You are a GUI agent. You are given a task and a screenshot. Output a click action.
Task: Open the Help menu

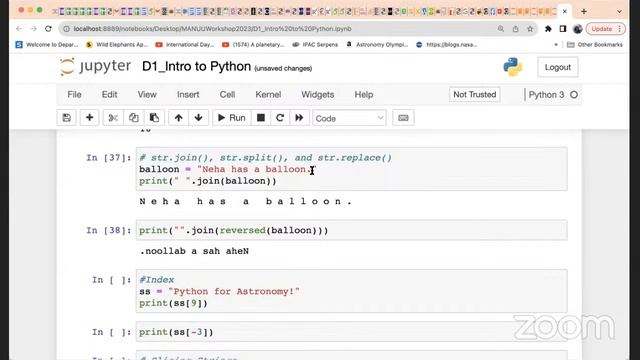[364, 95]
